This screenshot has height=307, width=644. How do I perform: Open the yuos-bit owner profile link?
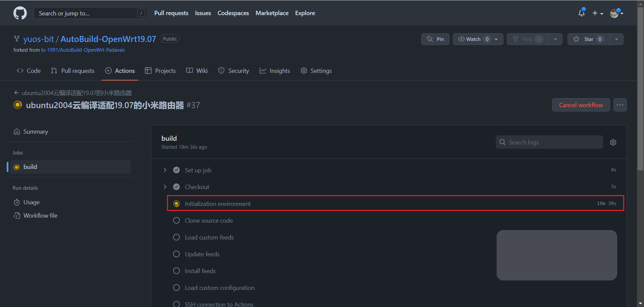coord(39,39)
